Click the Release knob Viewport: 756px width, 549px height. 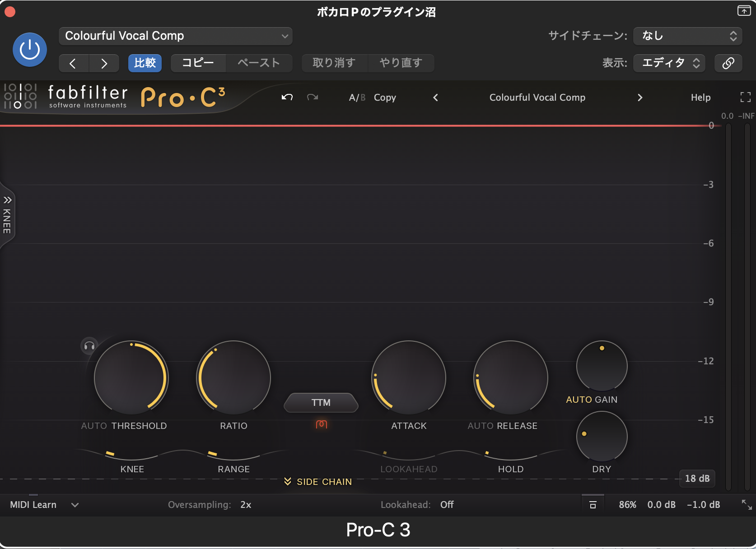[511, 377]
